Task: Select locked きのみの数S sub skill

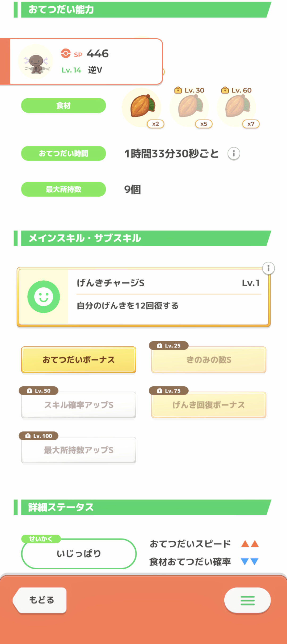Action: tap(209, 360)
